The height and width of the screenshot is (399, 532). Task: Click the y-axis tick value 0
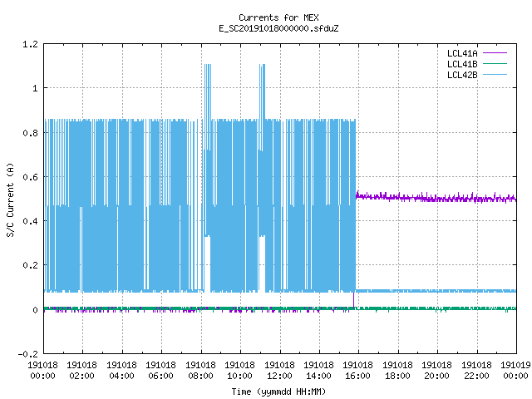(35, 310)
